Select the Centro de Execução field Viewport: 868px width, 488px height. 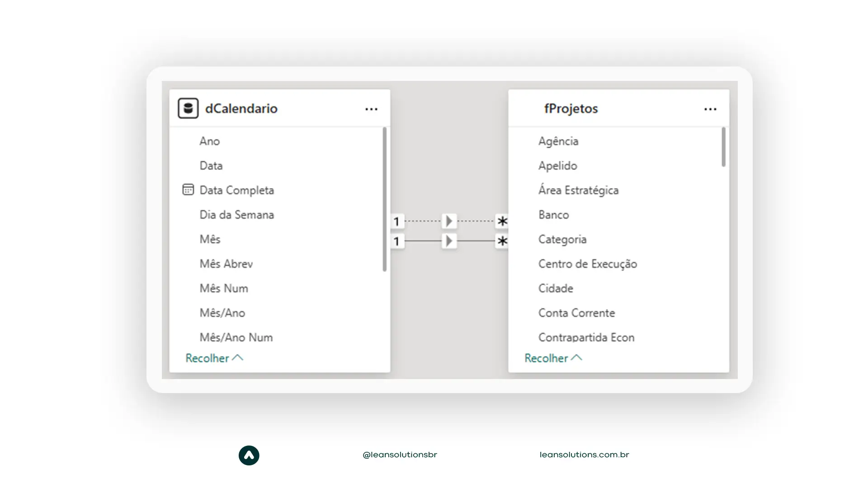pyautogui.click(x=588, y=264)
